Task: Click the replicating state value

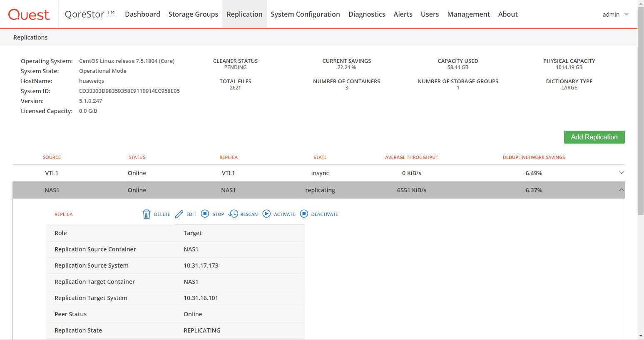Action: tap(320, 190)
